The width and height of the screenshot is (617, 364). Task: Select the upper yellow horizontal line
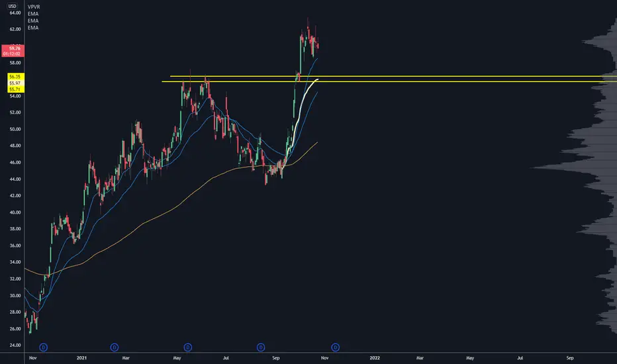(x=393, y=76)
